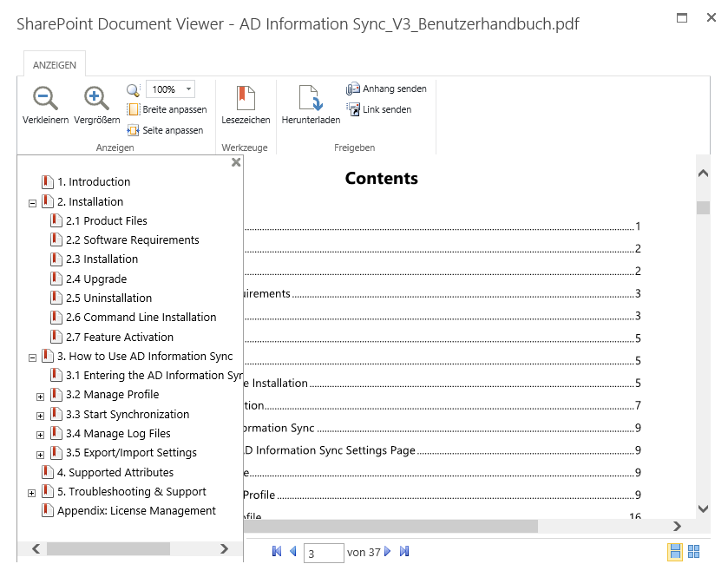Click the magnifier icon beside zoom percentage
The height and width of the screenshot is (564, 728).
134,89
